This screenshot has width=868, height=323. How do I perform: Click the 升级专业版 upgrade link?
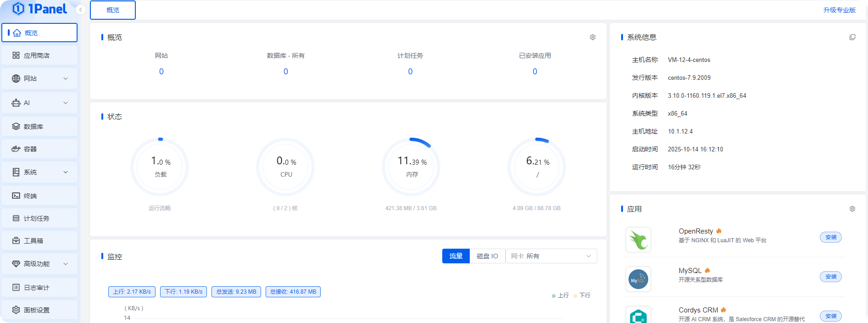tap(839, 10)
